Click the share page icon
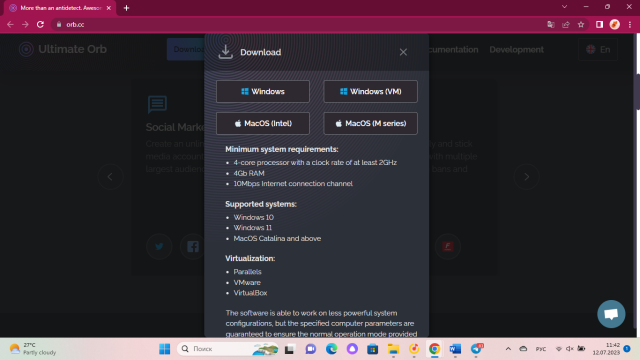The height and width of the screenshot is (360, 640). coord(566,24)
